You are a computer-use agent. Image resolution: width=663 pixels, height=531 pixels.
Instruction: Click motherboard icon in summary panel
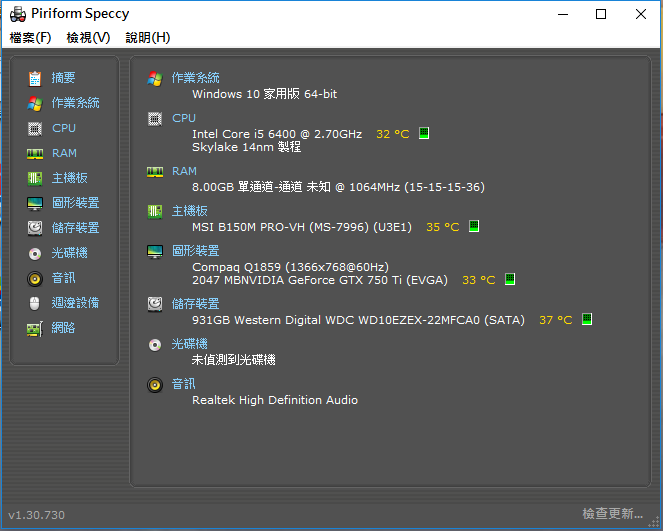click(155, 212)
